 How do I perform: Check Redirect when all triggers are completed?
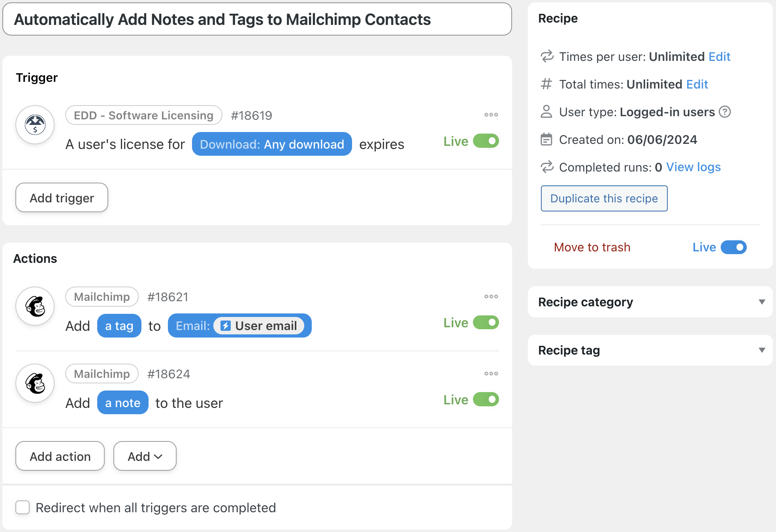[x=23, y=507]
